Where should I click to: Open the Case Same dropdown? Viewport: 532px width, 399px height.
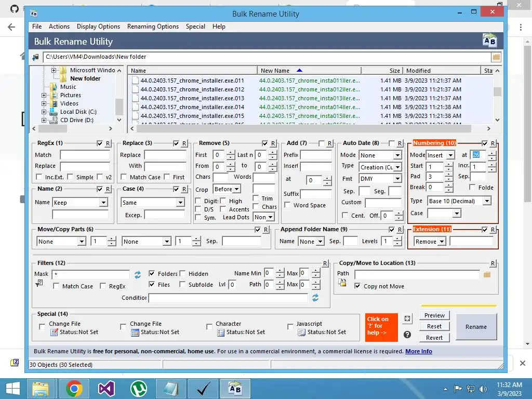180,203
